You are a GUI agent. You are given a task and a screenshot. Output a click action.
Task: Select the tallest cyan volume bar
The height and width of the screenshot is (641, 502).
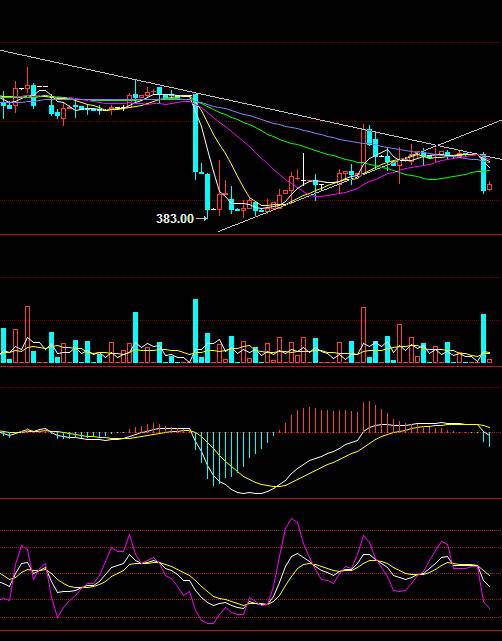pyautogui.click(x=195, y=331)
